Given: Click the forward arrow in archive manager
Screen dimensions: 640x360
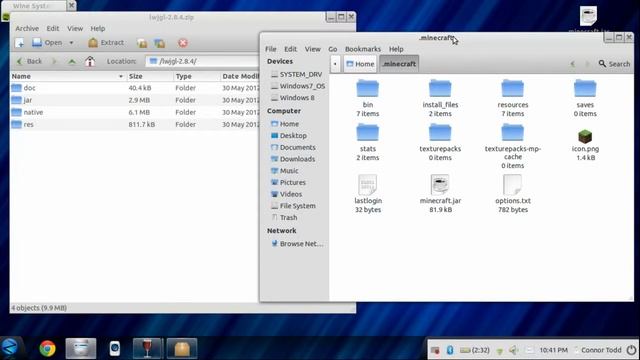Looking at the screenshot, I should click(x=54, y=61).
